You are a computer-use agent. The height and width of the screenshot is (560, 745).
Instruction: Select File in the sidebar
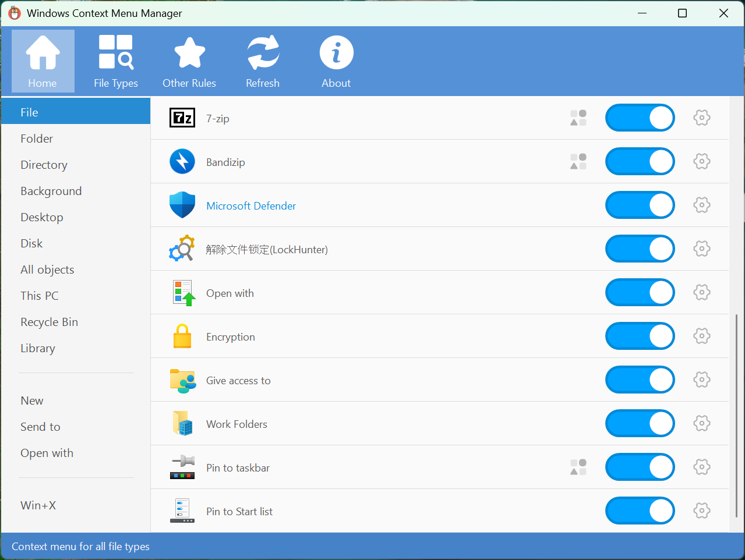76,112
